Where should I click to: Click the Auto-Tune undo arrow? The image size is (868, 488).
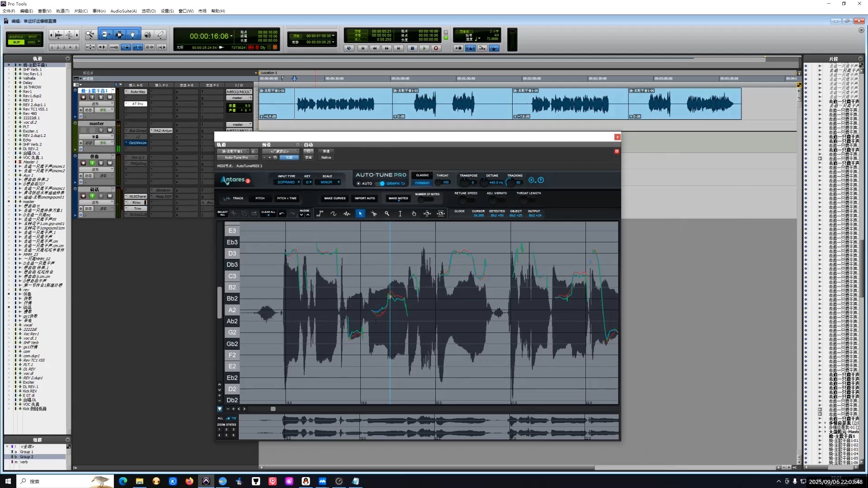click(282, 214)
